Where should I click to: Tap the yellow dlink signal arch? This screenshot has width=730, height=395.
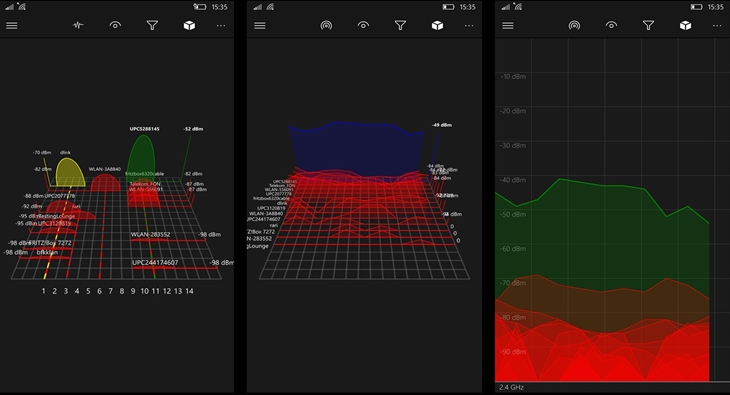click(70, 172)
